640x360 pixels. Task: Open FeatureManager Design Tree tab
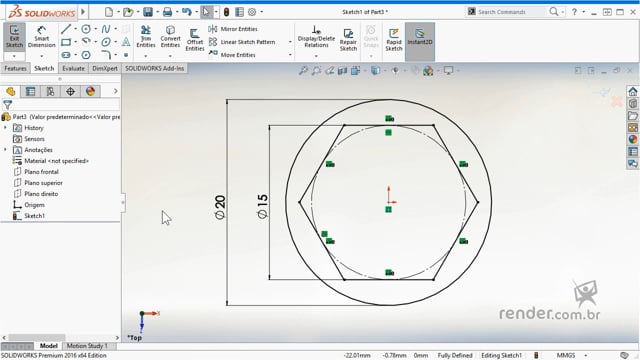[x=11, y=91]
